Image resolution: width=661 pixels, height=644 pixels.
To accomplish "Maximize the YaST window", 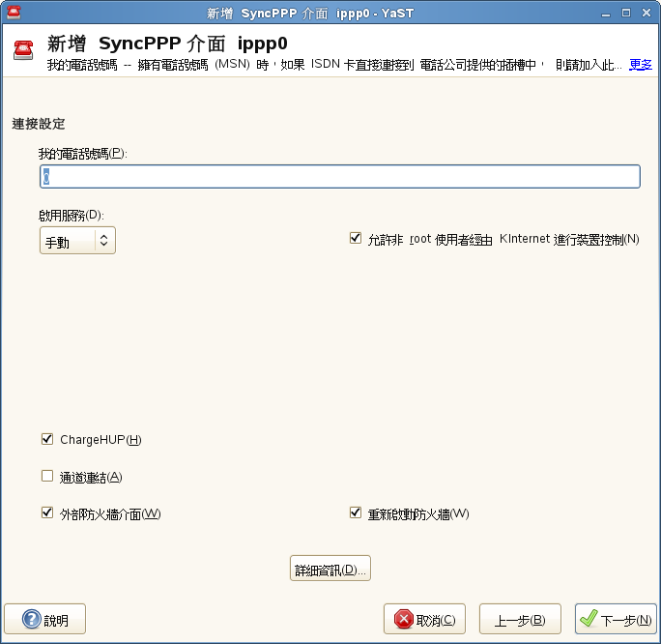I will point(626,14).
